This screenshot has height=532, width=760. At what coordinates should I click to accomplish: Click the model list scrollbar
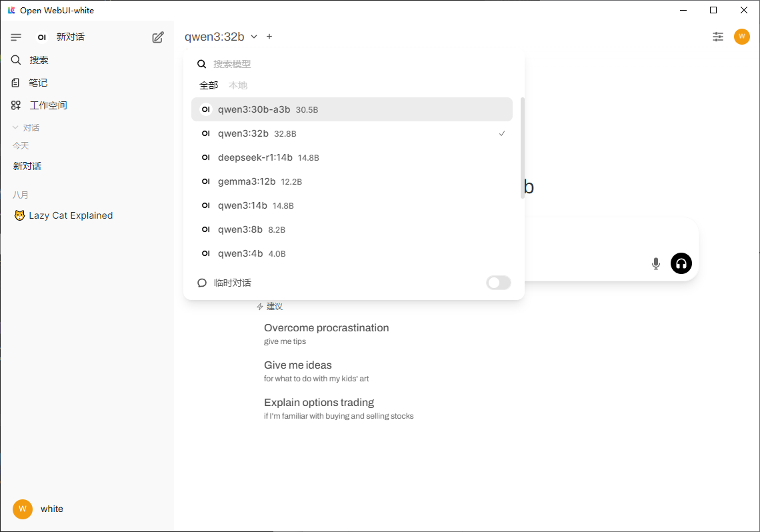click(x=523, y=148)
